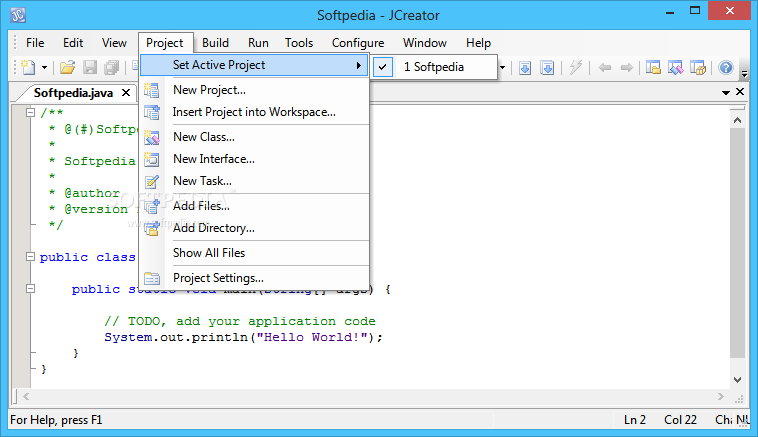Viewport: 758px width, 437px height.
Task: Click the Forward right-arrow navigation icon
Action: tap(627, 68)
